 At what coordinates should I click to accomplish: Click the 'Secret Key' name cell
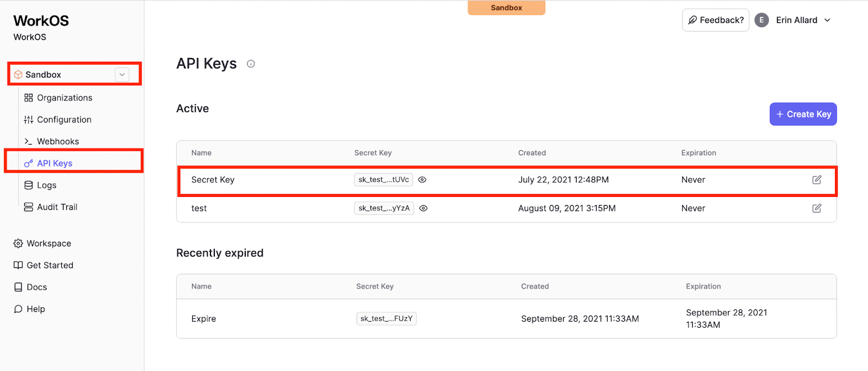213,180
